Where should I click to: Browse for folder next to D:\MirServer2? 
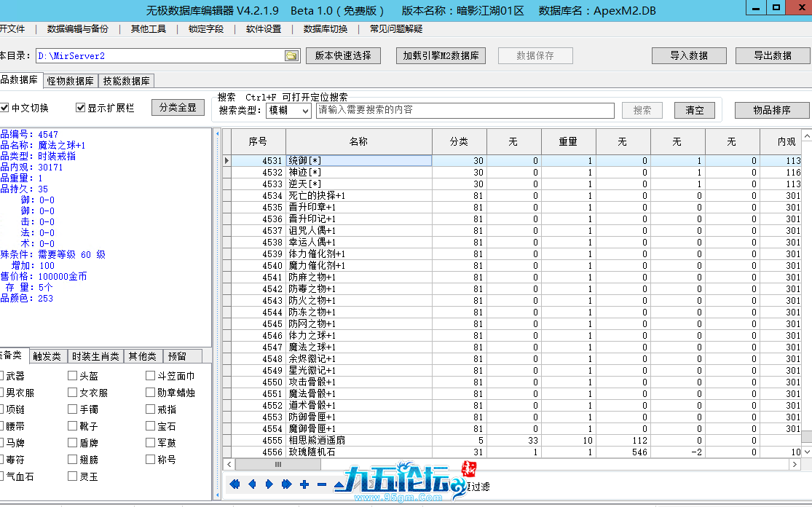click(292, 56)
